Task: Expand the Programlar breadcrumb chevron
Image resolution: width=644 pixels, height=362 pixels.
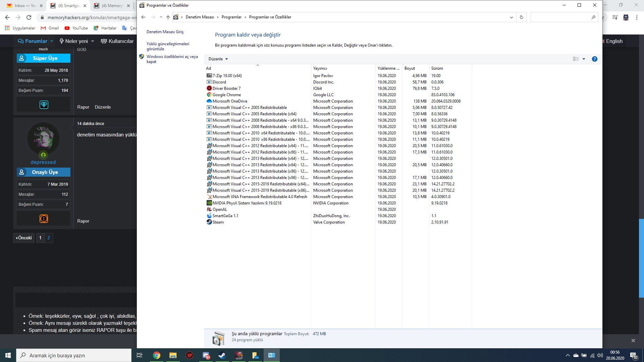Action: [x=245, y=17]
